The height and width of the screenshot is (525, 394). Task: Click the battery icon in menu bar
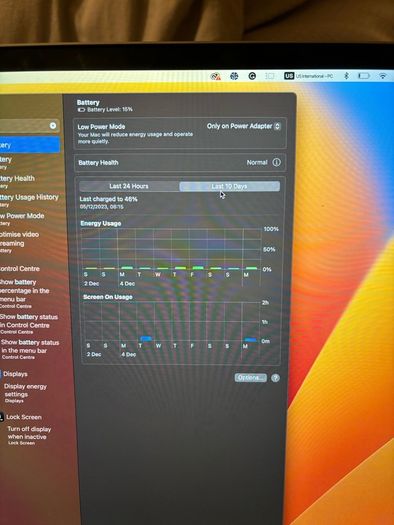[364, 76]
